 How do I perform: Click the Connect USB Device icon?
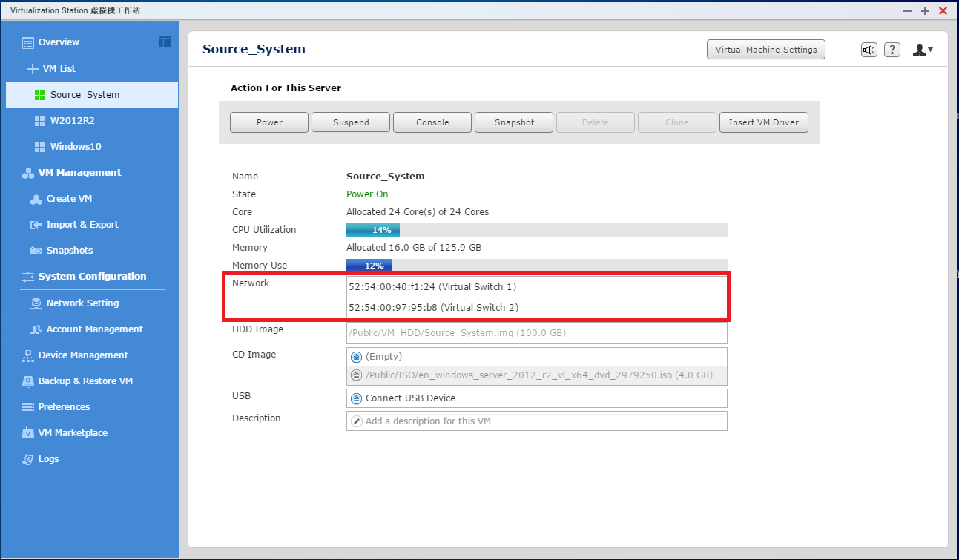coord(356,398)
